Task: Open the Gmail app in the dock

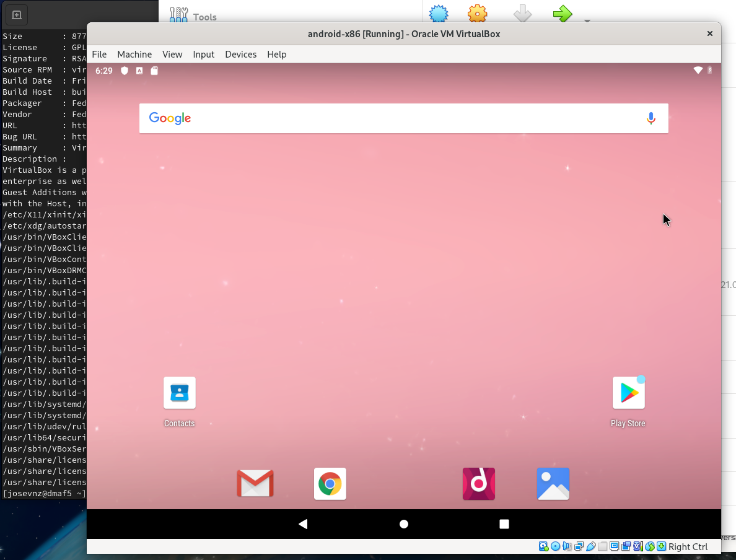Action: pyautogui.click(x=255, y=484)
